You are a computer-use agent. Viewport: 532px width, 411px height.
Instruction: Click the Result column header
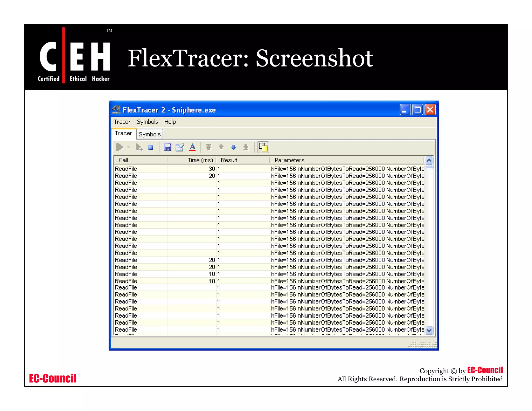tap(243, 160)
